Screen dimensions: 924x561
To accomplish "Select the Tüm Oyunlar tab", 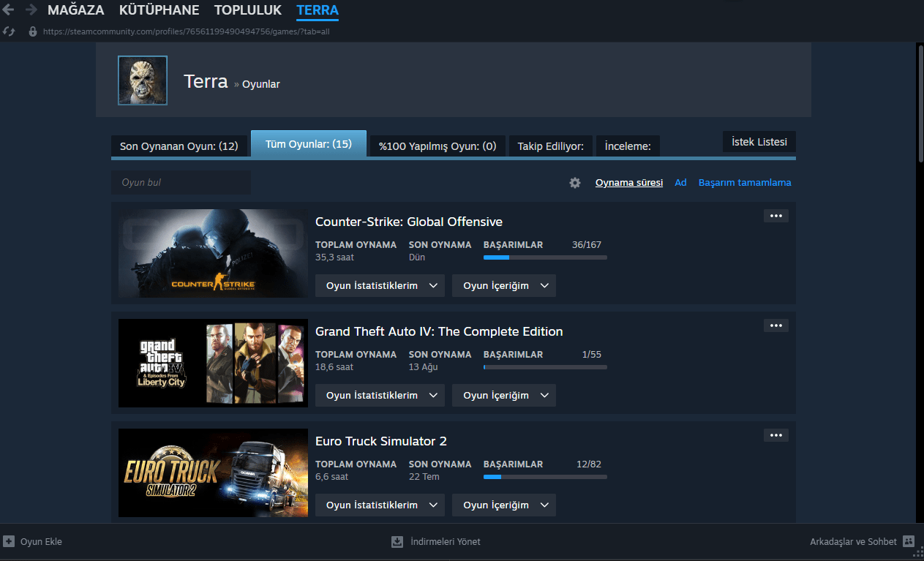I will 309,144.
